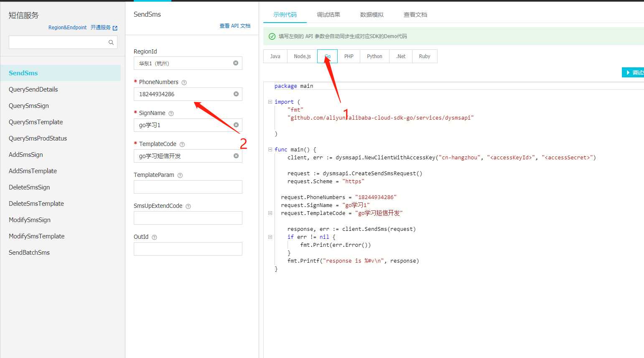Select SendSms in the API list
Image resolution: width=644 pixels, height=358 pixels.
click(x=61, y=73)
